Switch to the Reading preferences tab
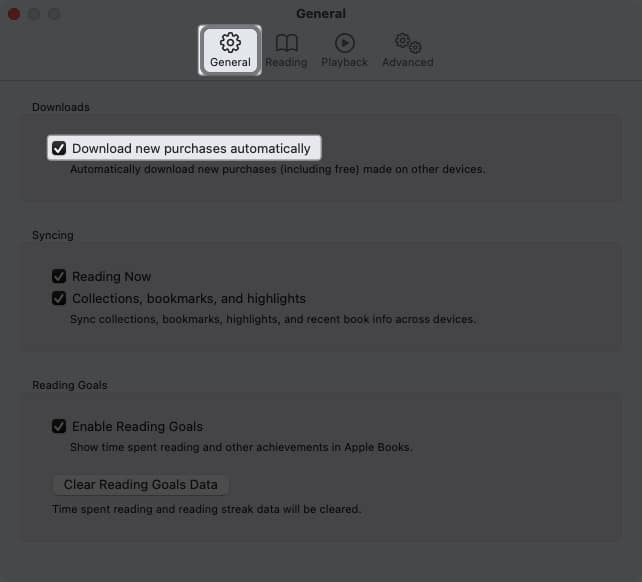Image resolution: width=642 pixels, height=582 pixels. coord(286,50)
